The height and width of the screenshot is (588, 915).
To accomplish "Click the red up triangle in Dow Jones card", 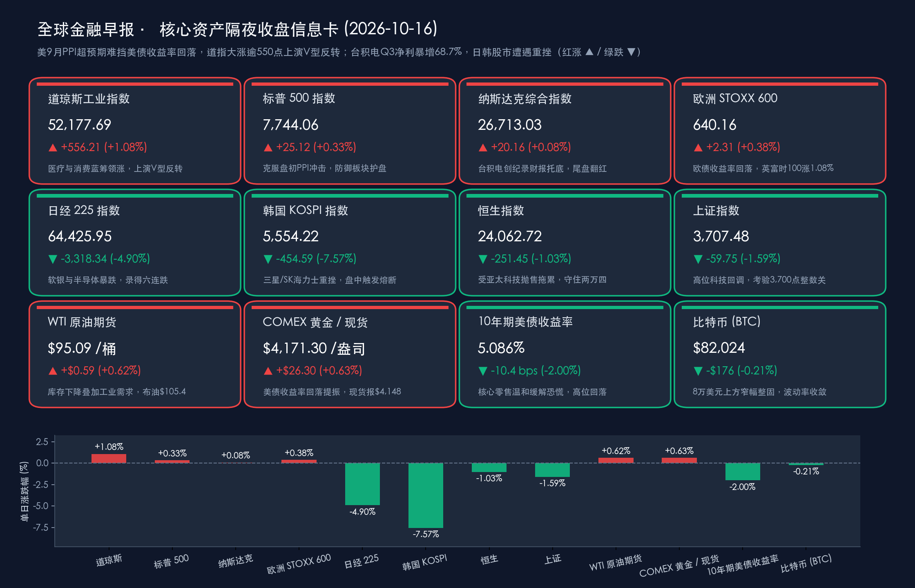I will click(53, 147).
